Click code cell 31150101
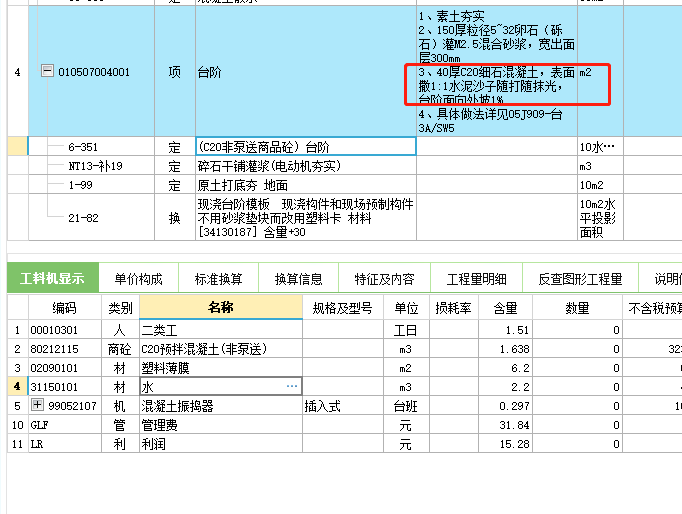The height and width of the screenshot is (514, 682). [65, 387]
